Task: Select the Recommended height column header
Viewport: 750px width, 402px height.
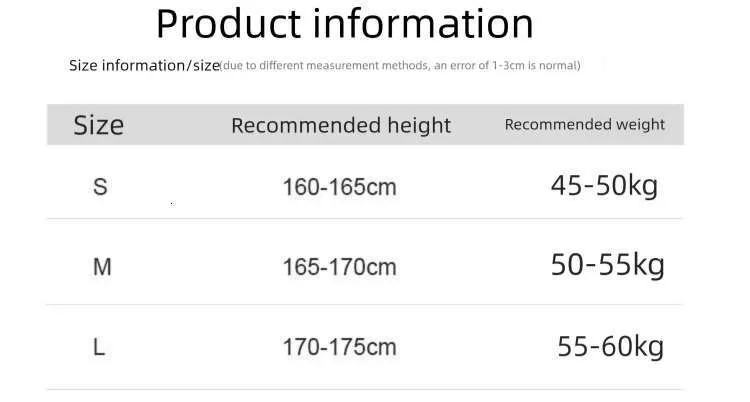Action: coord(341,125)
